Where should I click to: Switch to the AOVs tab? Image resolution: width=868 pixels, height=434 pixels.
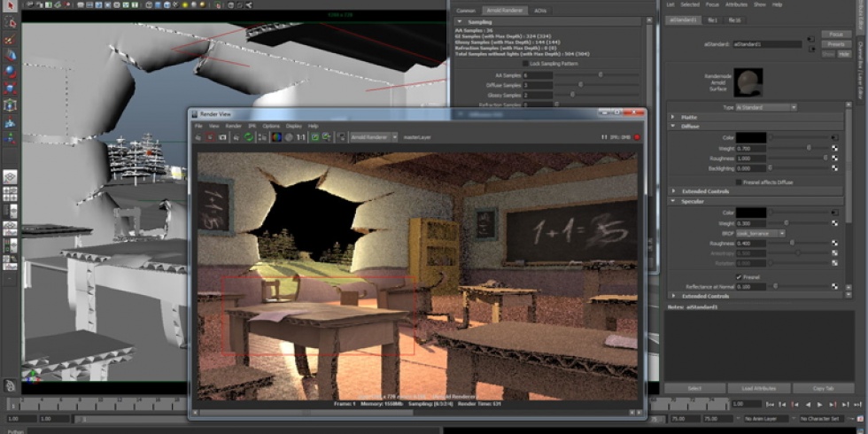point(540,11)
